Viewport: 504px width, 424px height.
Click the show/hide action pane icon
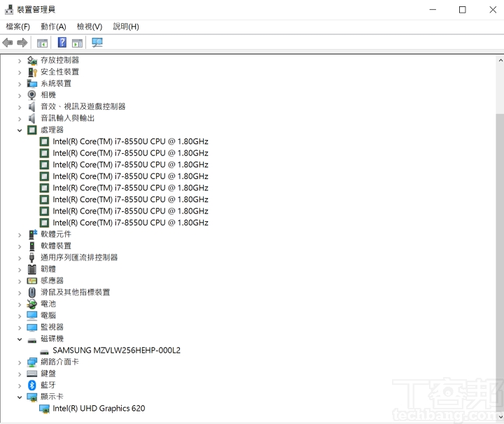[77, 43]
